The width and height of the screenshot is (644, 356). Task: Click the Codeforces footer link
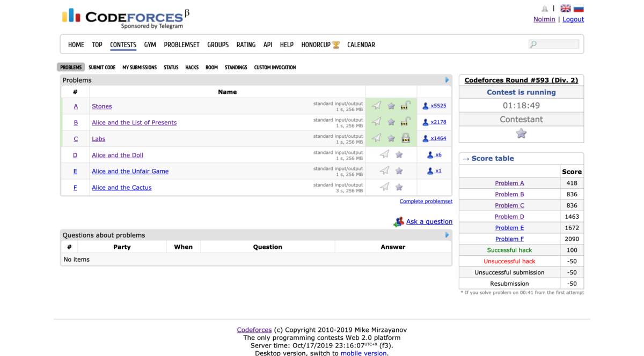pyautogui.click(x=254, y=330)
